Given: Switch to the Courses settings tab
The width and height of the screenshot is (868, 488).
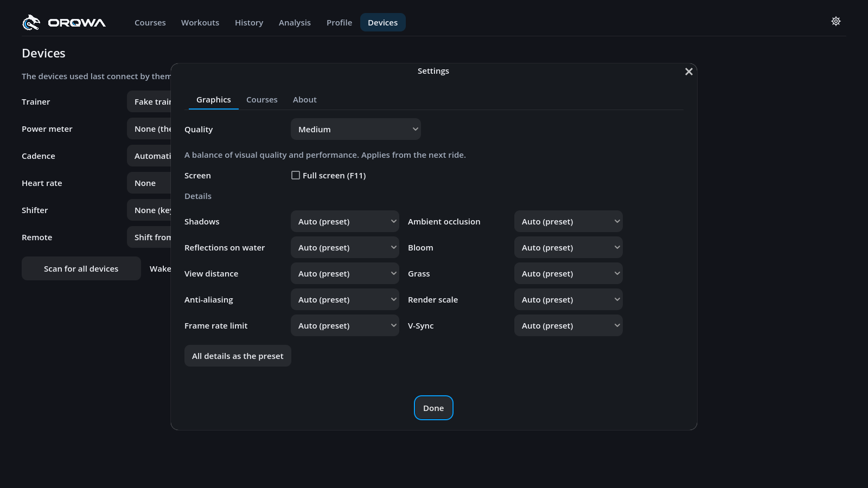Looking at the screenshot, I should (x=262, y=100).
